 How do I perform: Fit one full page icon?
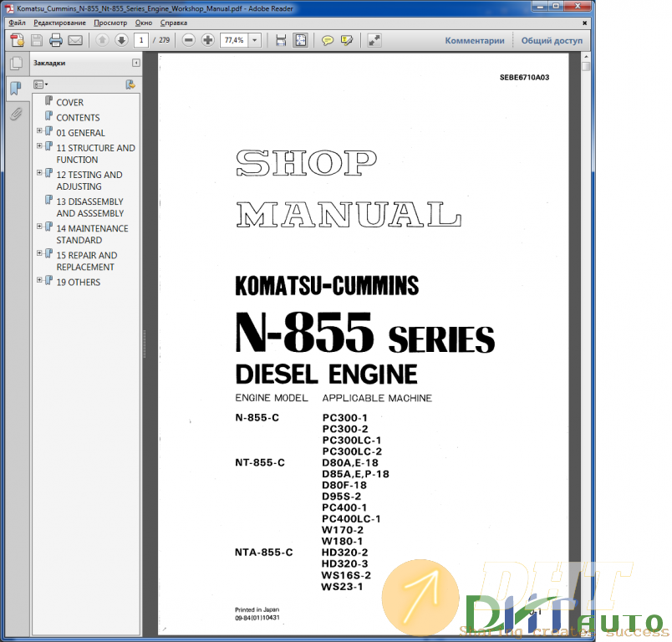(x=300, y=40)
